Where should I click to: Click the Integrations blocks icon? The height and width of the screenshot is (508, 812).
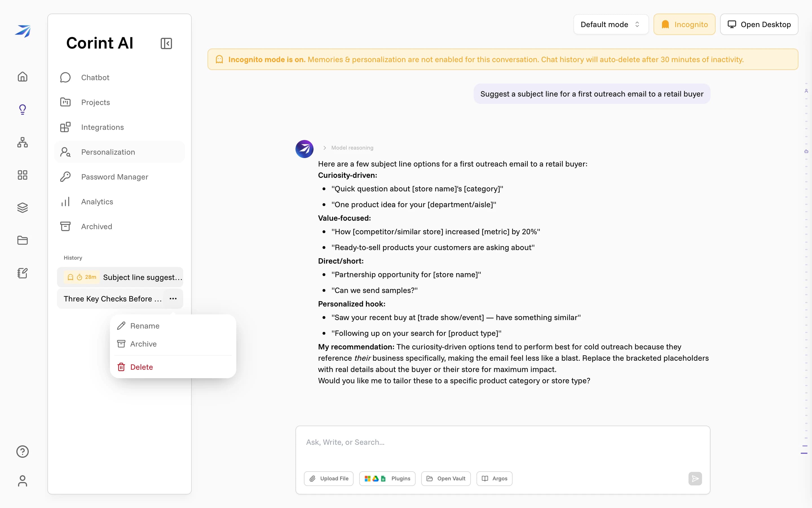tap(65, 127)
